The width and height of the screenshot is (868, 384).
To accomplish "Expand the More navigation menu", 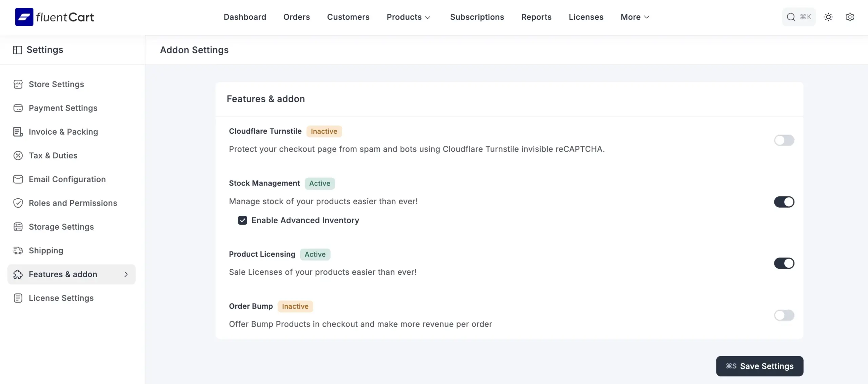I will [634, 17].
